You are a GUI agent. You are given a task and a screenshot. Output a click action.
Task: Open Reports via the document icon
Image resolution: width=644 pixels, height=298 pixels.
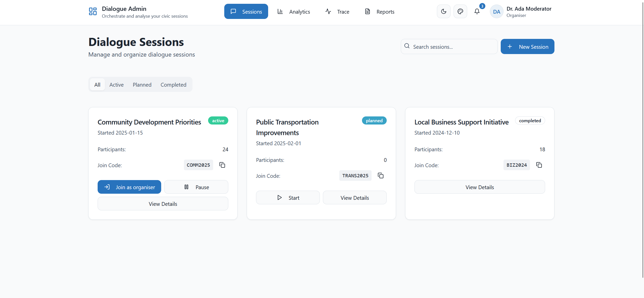click(x=367, y=11)
